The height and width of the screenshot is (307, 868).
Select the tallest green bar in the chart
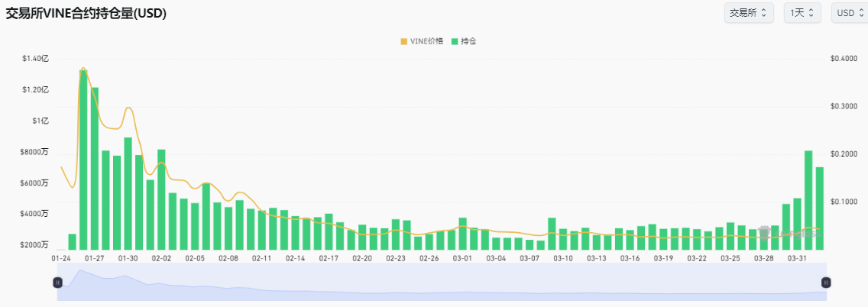point(83,160)
